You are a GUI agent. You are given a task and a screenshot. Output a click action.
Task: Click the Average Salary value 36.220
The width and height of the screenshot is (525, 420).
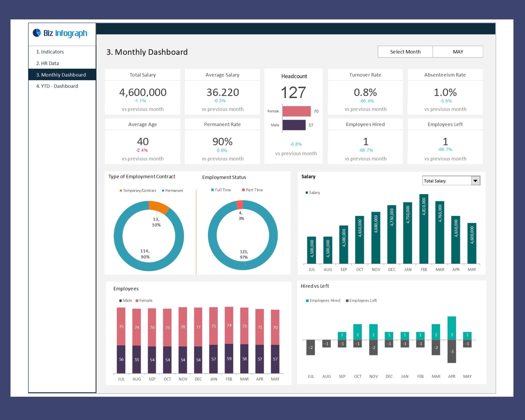(223, 92)
